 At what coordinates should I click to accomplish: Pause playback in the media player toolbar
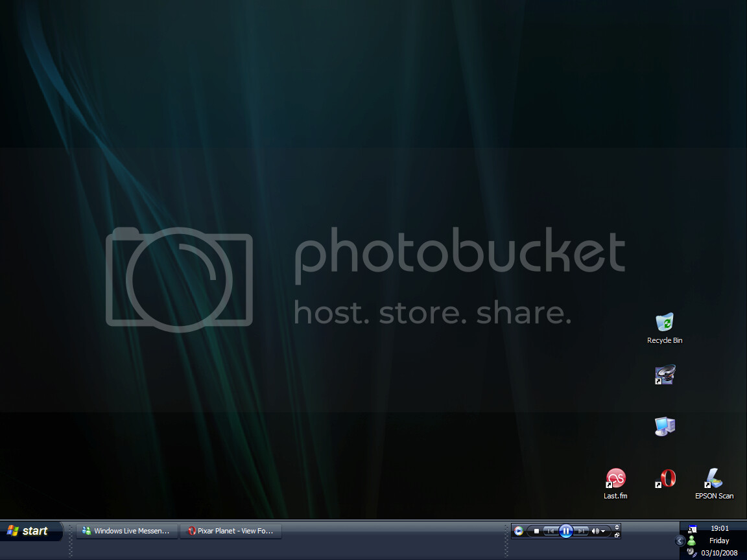coord(565,531)
